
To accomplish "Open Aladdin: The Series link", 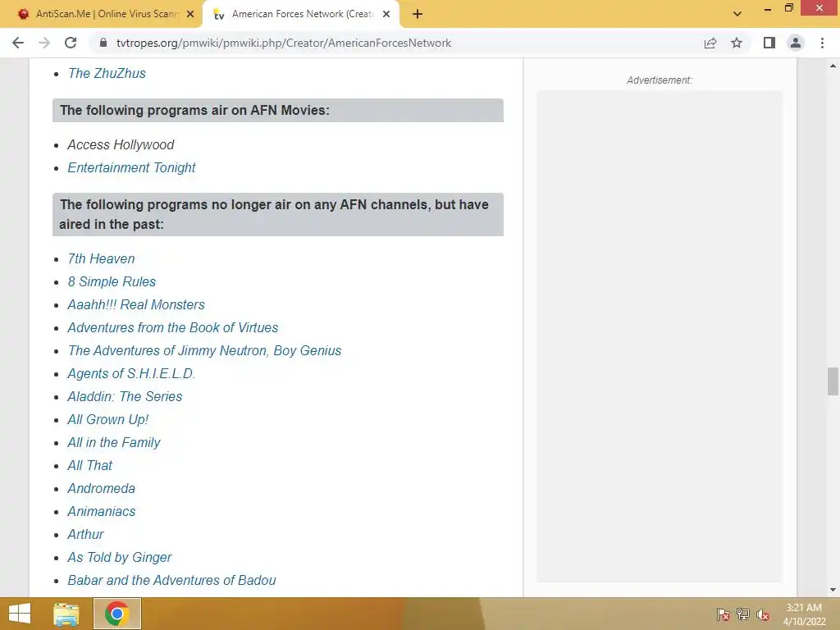I will 125,397.
